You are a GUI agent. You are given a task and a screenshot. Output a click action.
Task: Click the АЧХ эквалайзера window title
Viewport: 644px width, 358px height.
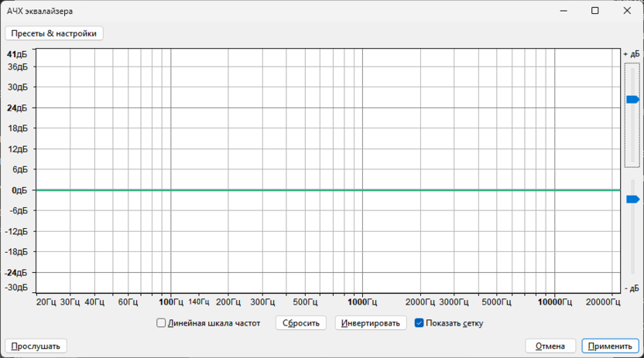click(x=39, y=11)
